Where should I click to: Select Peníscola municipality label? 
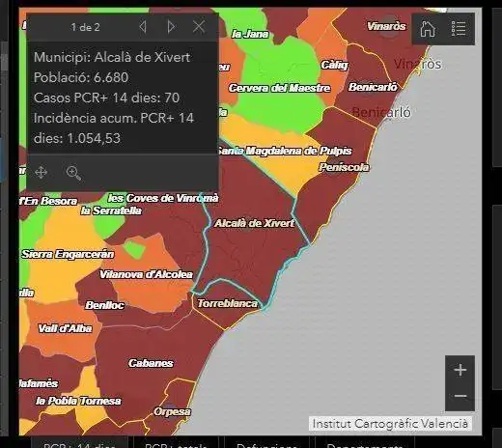point(344,167)
